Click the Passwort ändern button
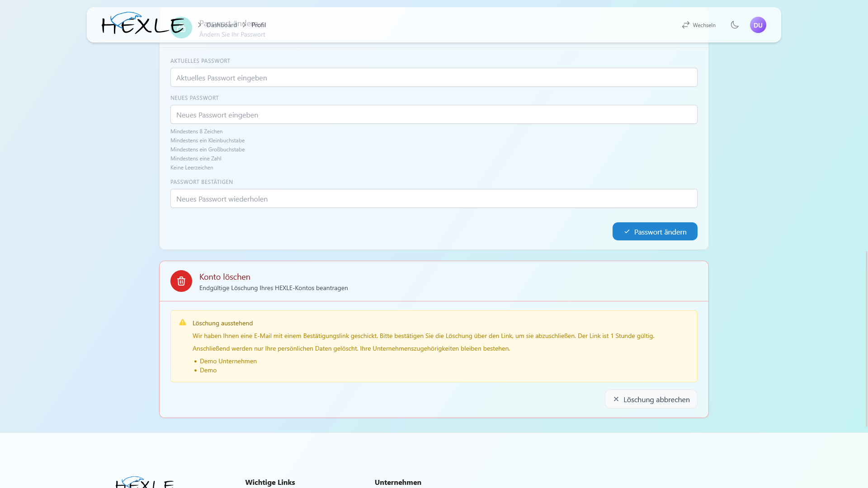Screen dimensions: 868x488 point(655,231)
